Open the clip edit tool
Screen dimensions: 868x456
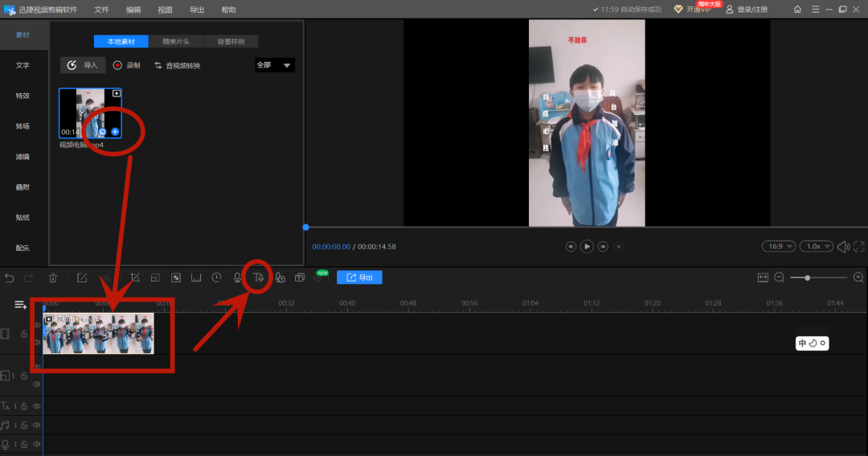(82, 277)
